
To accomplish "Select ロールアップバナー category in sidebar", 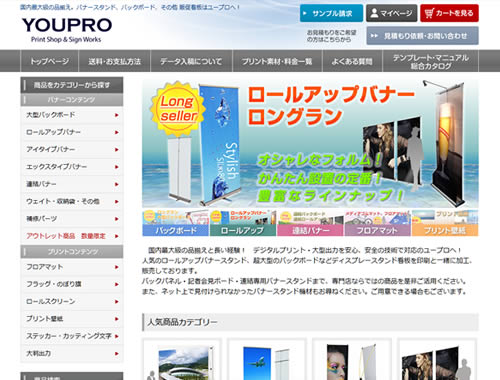I will coord(72,132).
